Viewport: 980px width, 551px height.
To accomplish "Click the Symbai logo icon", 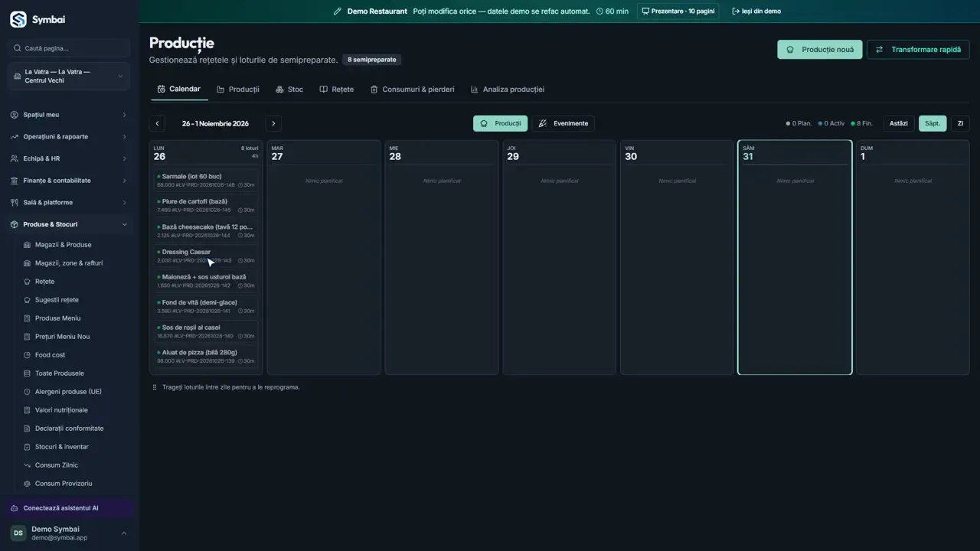I will coord(18,19).
